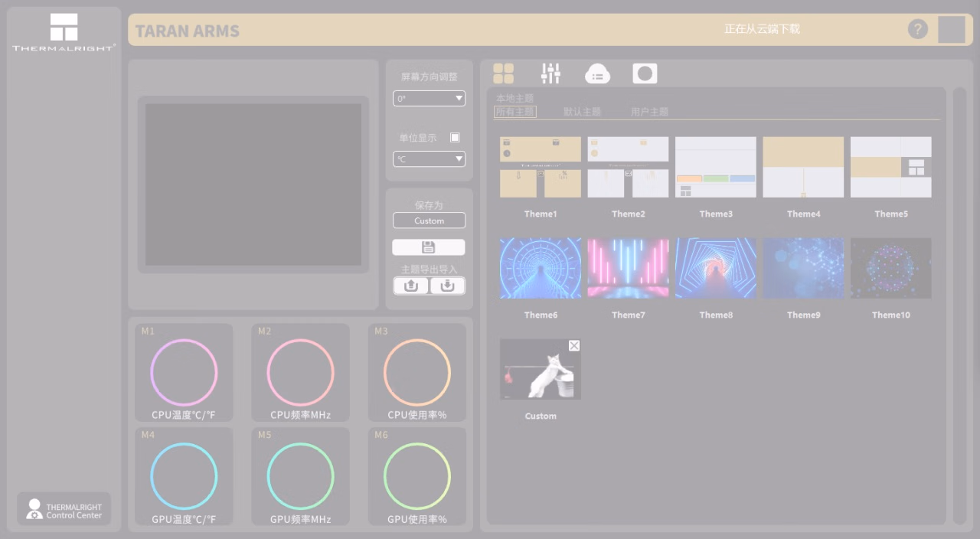Click the theme export upload icon
Image resolution: width=980 pixels, height=539 pixels.
click(411, 286)
